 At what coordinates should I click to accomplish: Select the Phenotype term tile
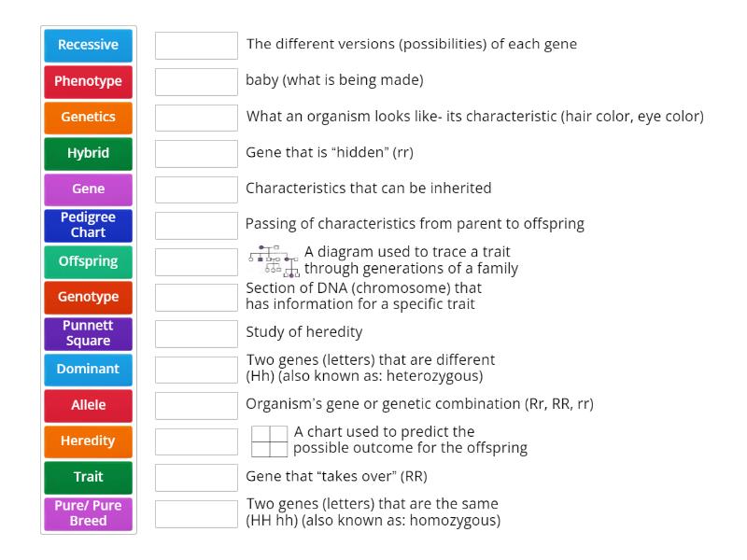[x=88, y=81]
